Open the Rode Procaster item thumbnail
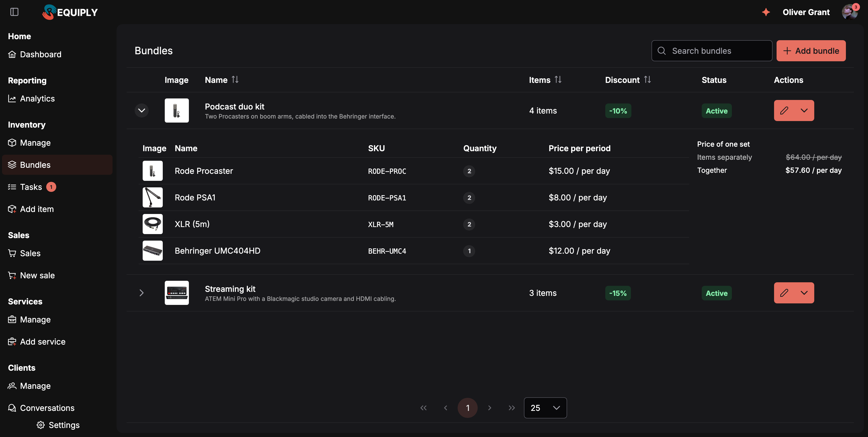This screenshot has width=868, height=437. click(x=153, y=171)
